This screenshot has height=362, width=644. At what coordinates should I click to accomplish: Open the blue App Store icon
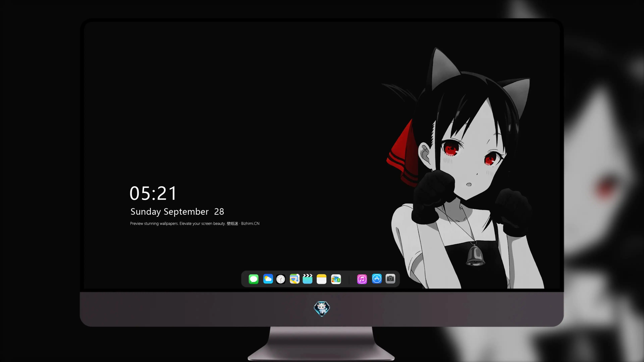(377, 279)
